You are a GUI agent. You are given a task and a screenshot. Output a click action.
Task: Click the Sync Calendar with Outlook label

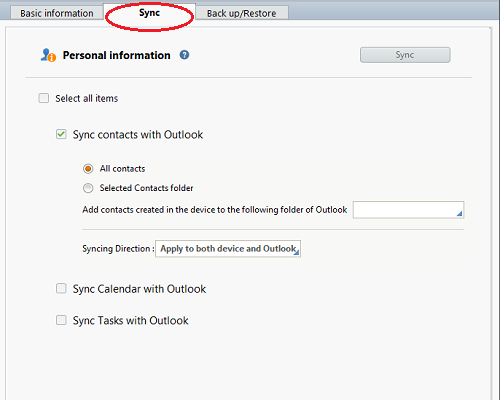click(x=139, y=289)
